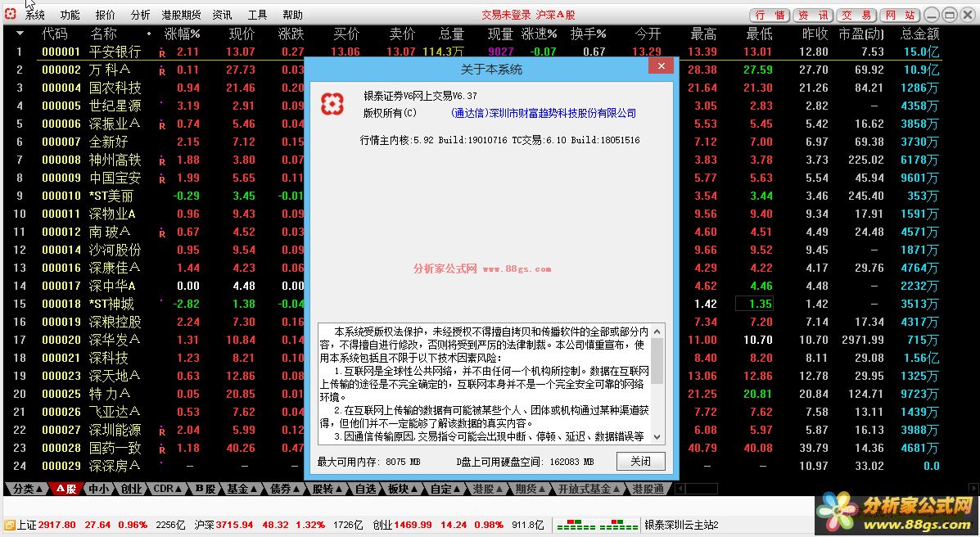Image resolution: width=980 pixels, height=537 pixels.
Task: Select stock row 000018 *ST神城
Action: [x=472, y=304]
